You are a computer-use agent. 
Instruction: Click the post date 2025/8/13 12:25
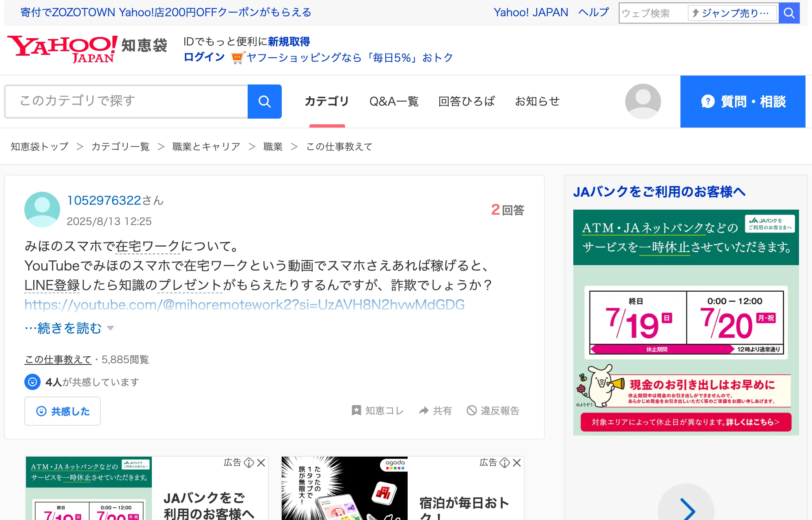[109, 221]
